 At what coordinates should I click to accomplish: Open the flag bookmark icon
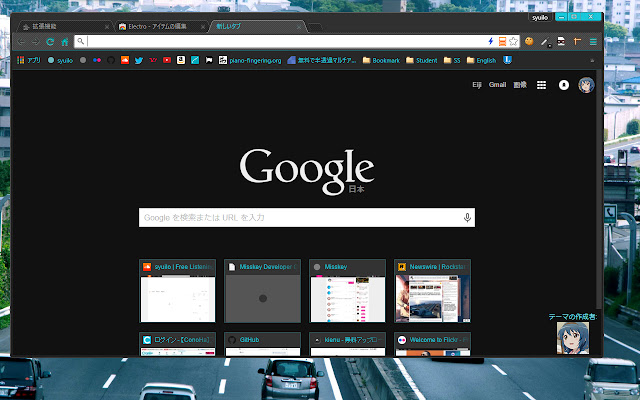[x=209, y=60]
